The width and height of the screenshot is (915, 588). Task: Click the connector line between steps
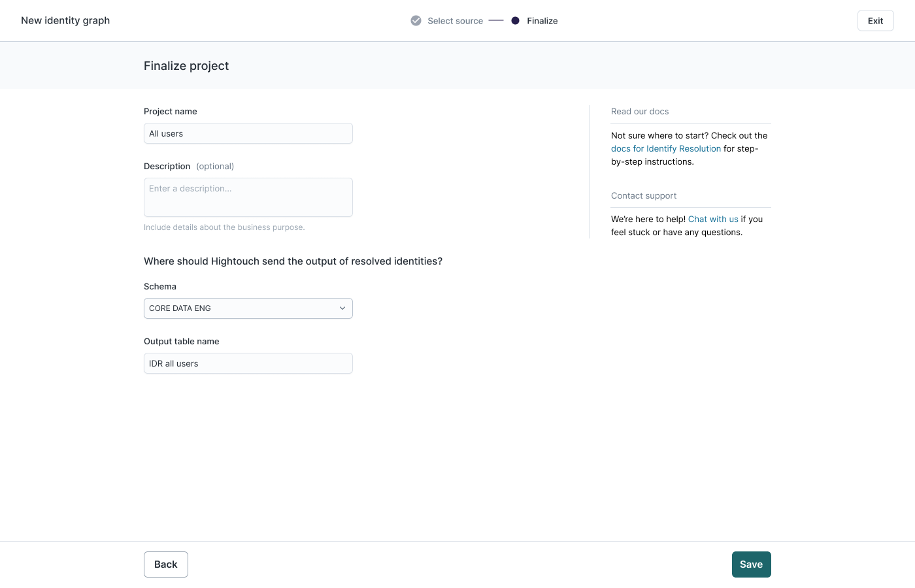point(496,21)
